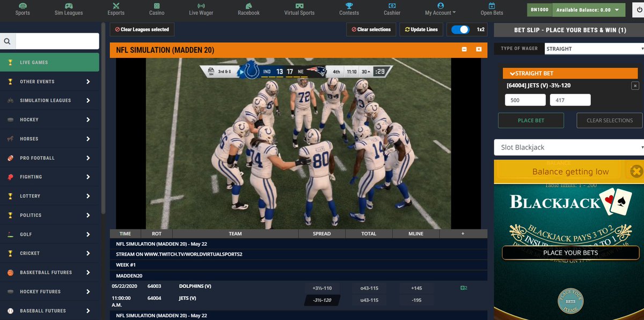
Task: Remove Jets bet with x icon
Action: click(635, 85)
